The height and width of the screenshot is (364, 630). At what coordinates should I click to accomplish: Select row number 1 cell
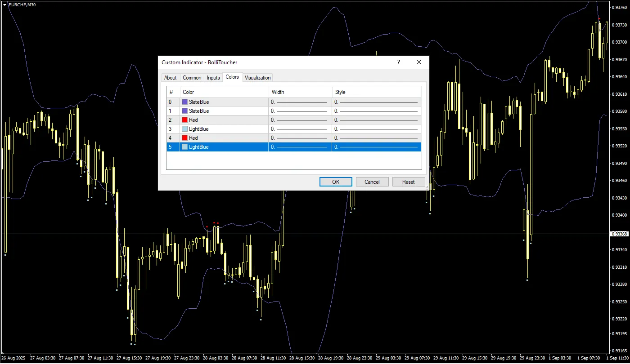click(x=173, y=111)
